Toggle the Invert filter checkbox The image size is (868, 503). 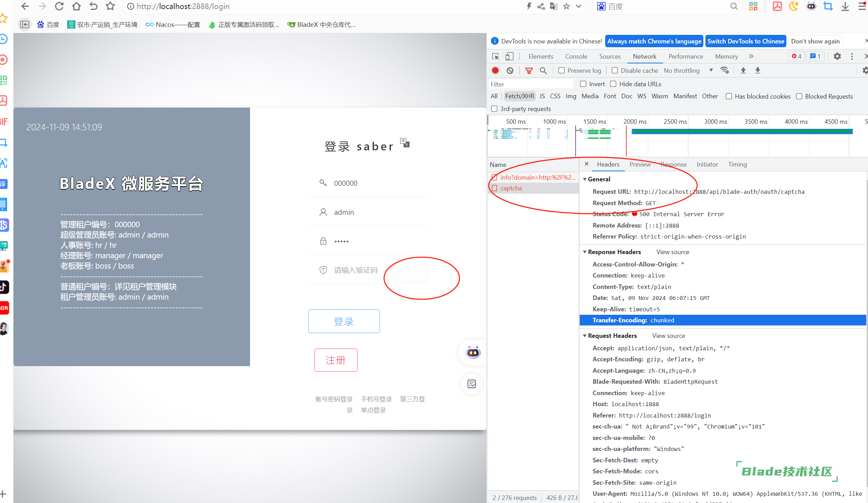(x=583, y=84)
